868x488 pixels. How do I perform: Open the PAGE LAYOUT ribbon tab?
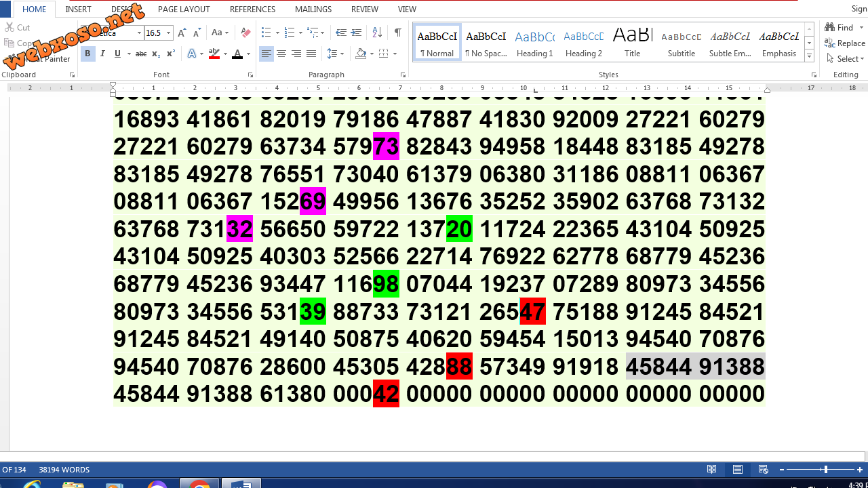(184, 9)
